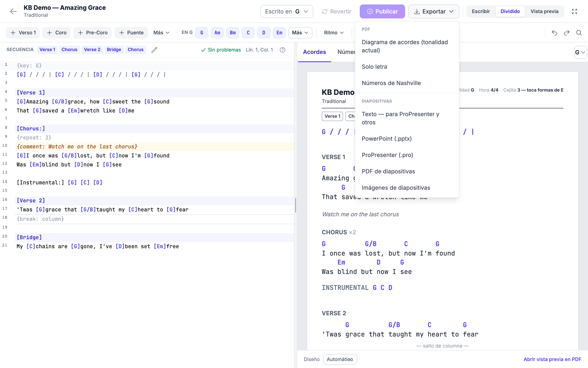Viewport: 588px width, 368px height.
Task: Choose Números de Nashville export
Action: (x=407, y=83)
